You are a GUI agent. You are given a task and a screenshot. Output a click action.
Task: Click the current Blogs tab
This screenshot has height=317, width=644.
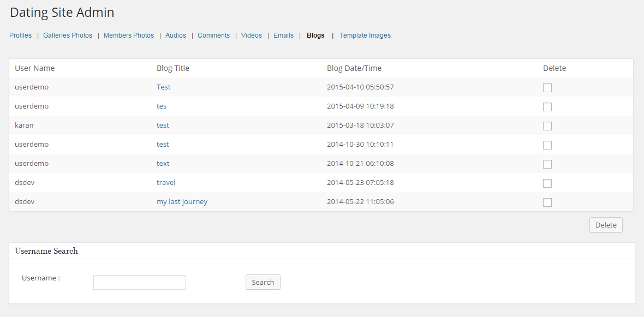point(315,35)
